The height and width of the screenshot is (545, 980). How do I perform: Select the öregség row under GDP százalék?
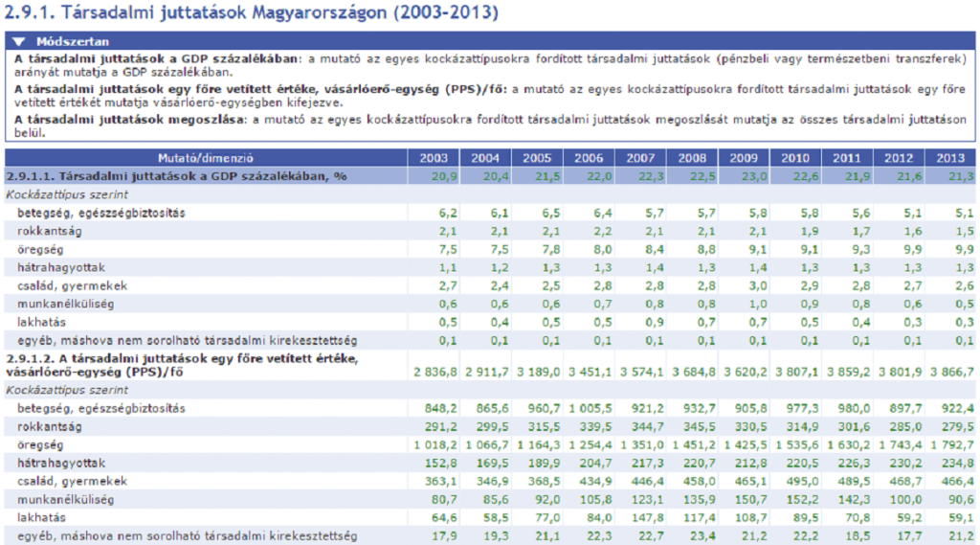point(490,249)
